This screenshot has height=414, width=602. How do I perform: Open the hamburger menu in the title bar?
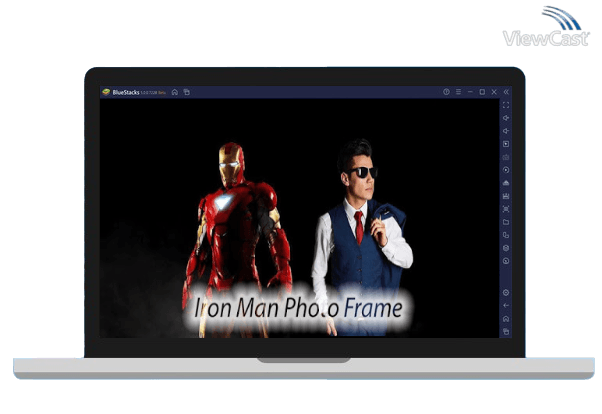point(458,92)
